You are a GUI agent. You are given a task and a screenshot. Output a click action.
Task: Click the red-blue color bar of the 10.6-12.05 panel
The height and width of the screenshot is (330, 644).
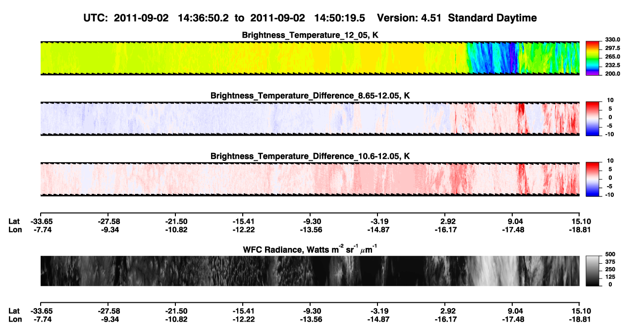point(592,179)
